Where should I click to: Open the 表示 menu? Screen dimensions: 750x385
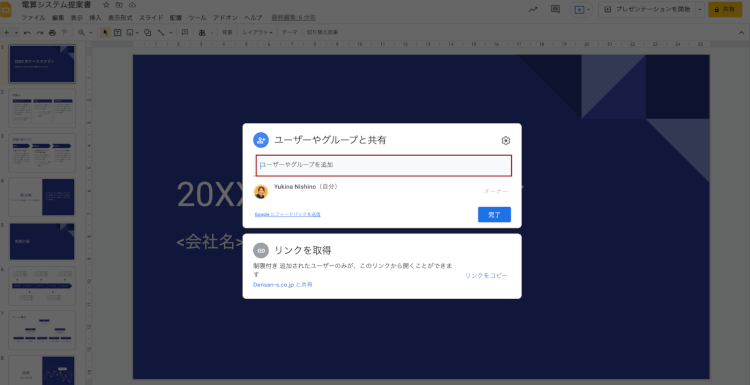[x=77, y=18]
